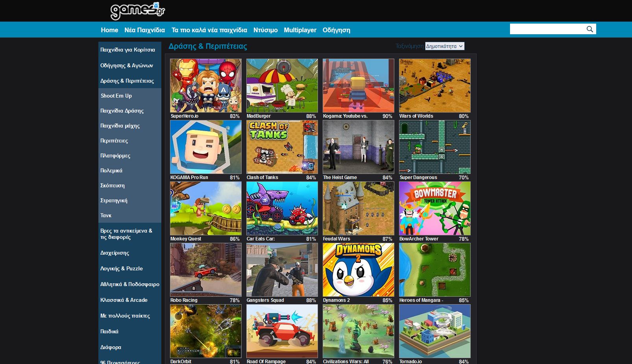Viewport: 632px width, 364px height.
Task: Open the Πλατφόρμες subcategory
Action: point(130,155)
